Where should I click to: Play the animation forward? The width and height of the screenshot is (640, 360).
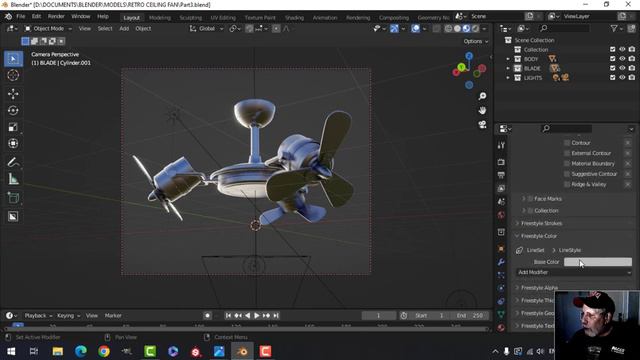[x=257, y=316]
